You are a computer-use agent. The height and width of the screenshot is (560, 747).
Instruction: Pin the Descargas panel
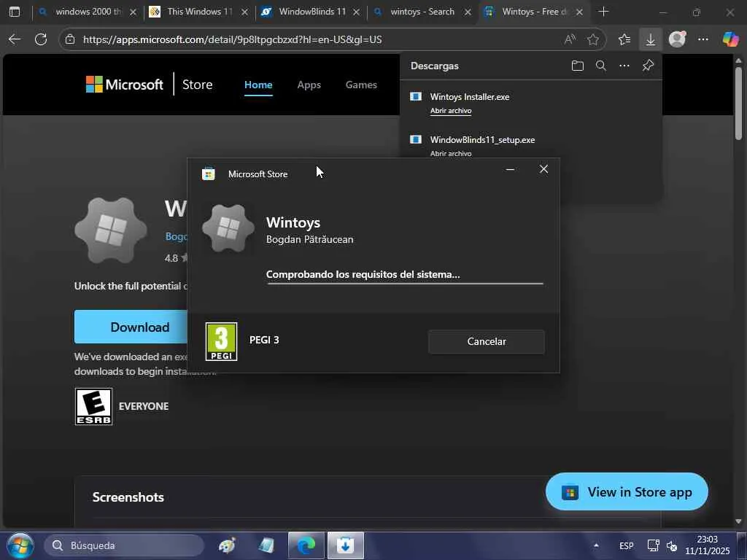click(648, 66)
